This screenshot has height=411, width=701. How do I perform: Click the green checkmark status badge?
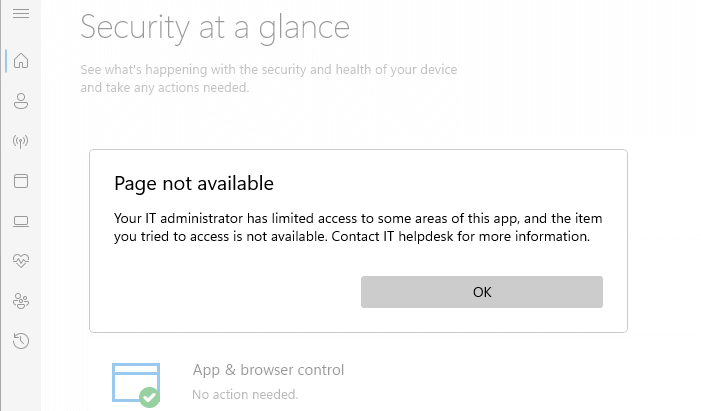149,397
